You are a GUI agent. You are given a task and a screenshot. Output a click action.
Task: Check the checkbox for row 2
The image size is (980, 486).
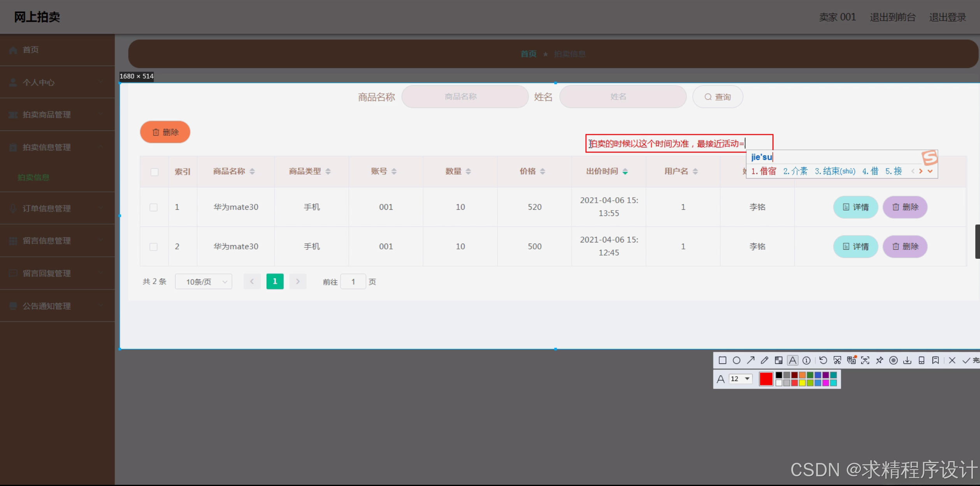click(x=154, y=247)
